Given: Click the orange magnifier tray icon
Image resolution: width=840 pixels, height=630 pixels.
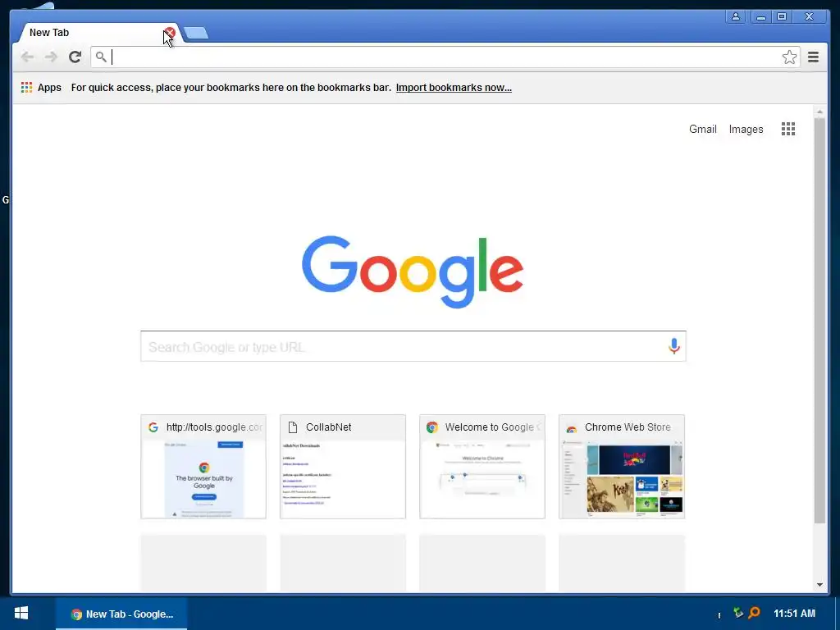Looking at the screenshot, I should click(x=755, y=612).
